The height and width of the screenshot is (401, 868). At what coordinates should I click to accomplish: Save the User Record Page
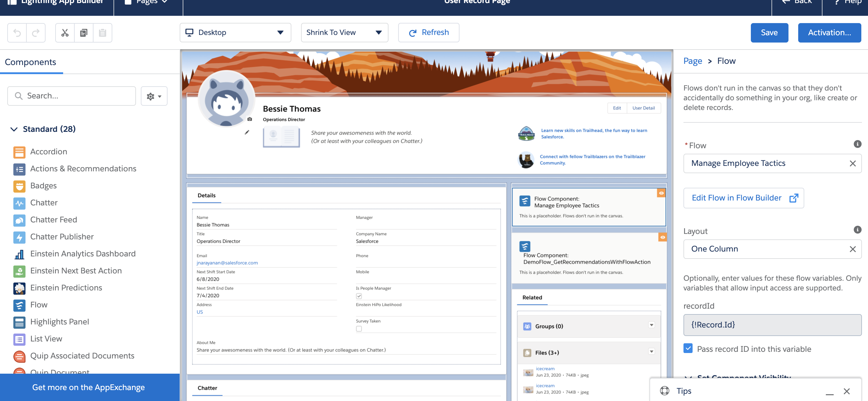pyautogui.click(x=769, y=33)
